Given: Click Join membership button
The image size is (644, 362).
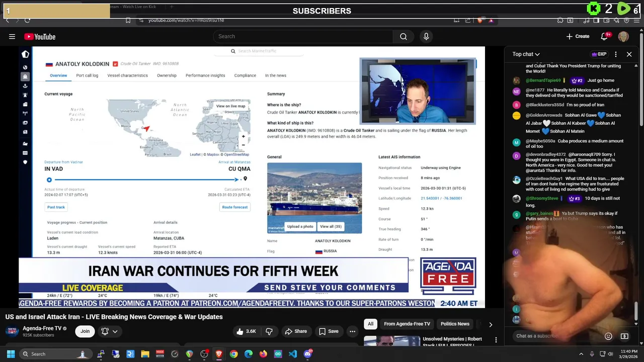Looking at the screenshot, I should [85, 331].
